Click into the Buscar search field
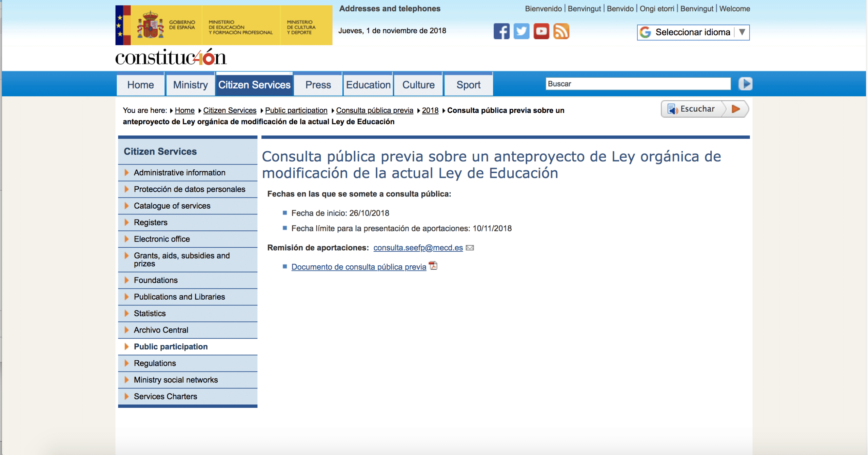This screenshot has height=455, width=868. (x=638, y=84)
